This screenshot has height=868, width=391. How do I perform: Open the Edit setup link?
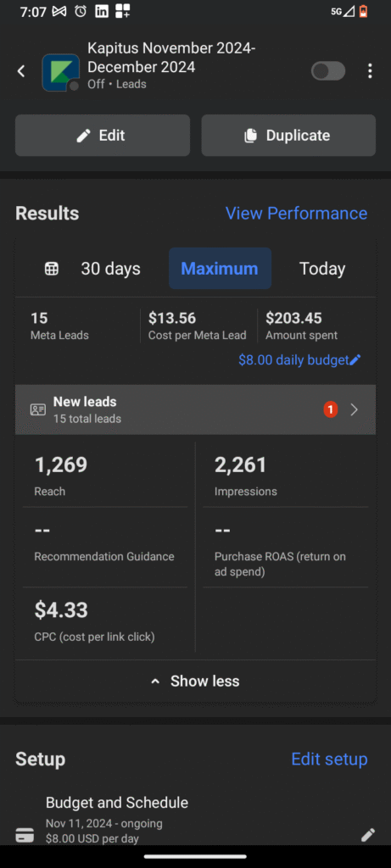tap(330, 759)
